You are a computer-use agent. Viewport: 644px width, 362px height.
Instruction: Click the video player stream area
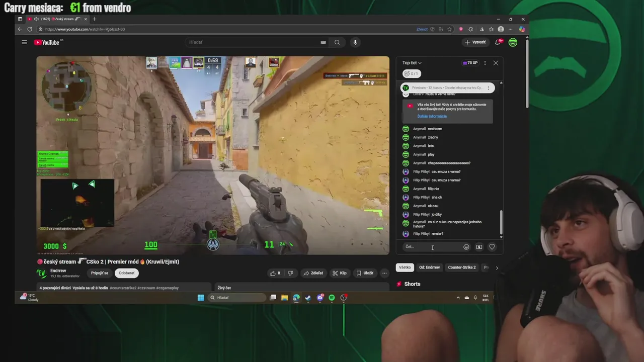pyautogui.click(x=213, y=155)
